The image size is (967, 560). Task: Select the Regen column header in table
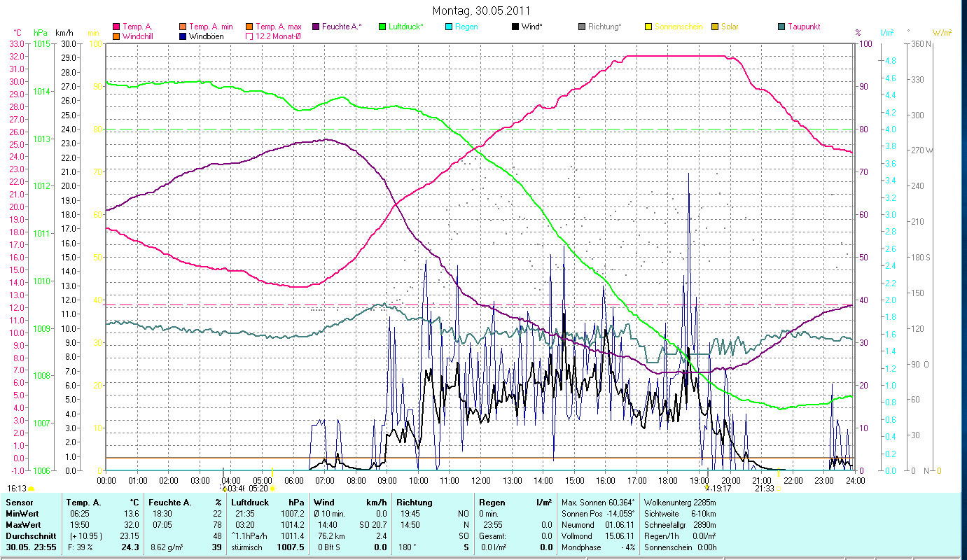[x=491, y=502]
